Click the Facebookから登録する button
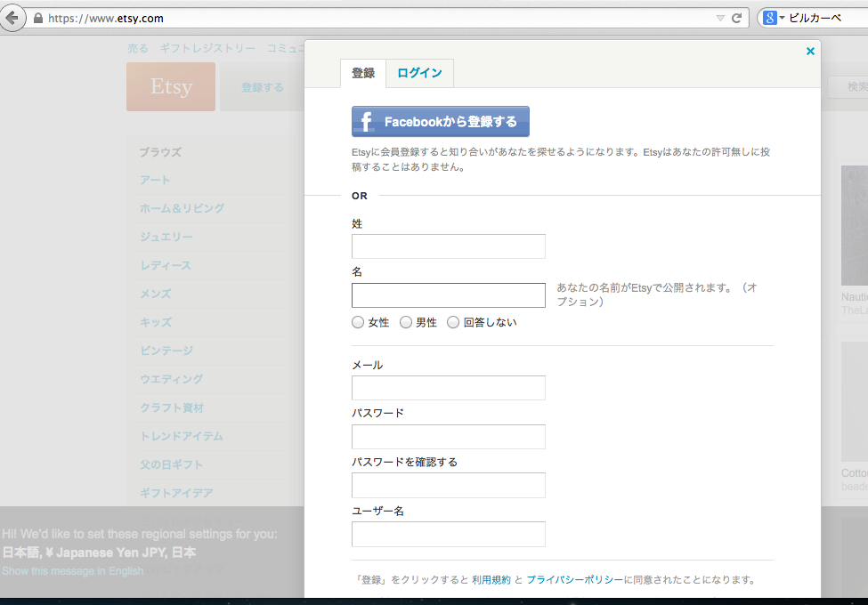Image resolution: width=868 pixels, height=605 pixels. (x=441, y=122)
